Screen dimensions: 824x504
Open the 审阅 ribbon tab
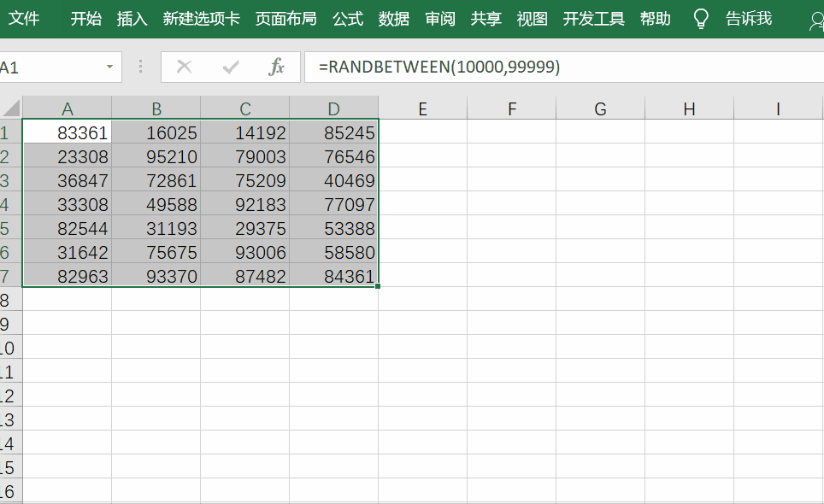pyautogui.click(x=440, y=19)
